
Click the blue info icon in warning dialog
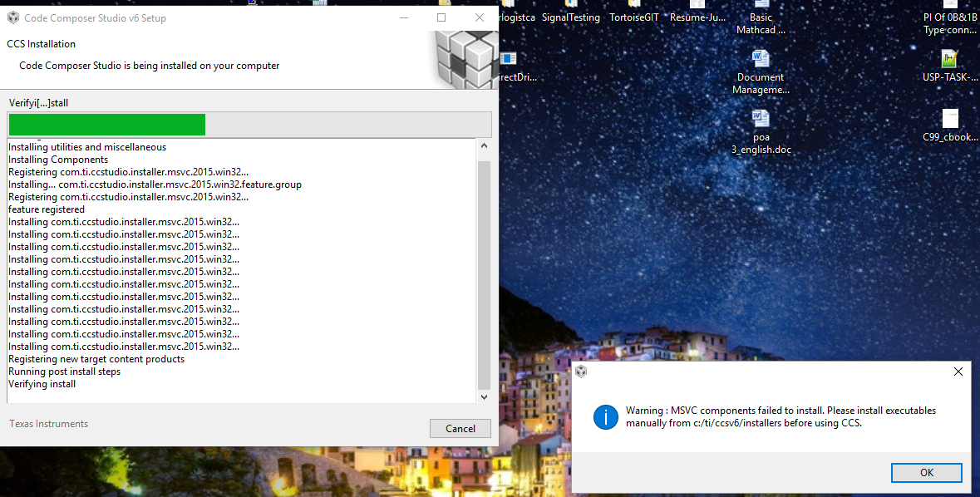[x=606, y=417]
